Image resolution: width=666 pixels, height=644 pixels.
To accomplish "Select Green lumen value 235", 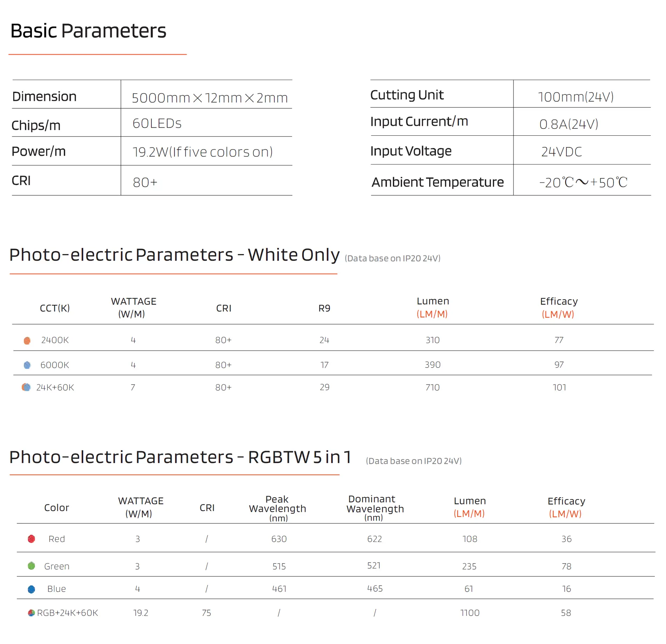I will [x=469, y=566].
